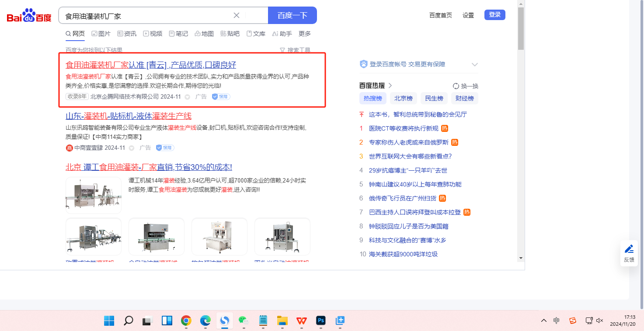
Task: Open the 笔记 tab
Action: click(178, 34)
